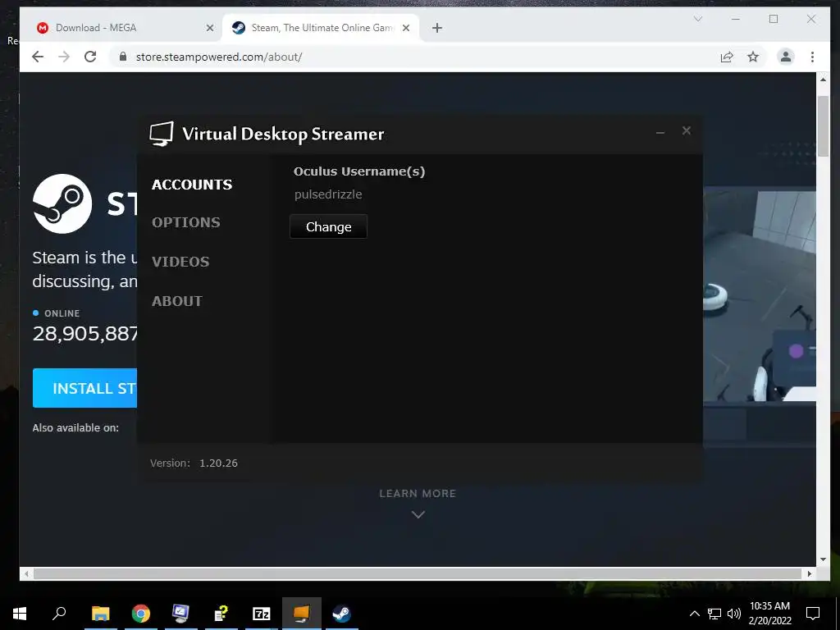Open File Explorer from the taskbar

point(100,614)
